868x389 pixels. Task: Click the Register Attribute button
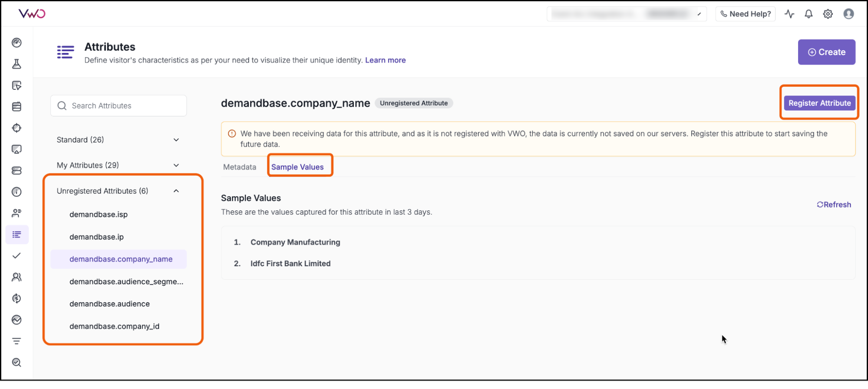819,103
